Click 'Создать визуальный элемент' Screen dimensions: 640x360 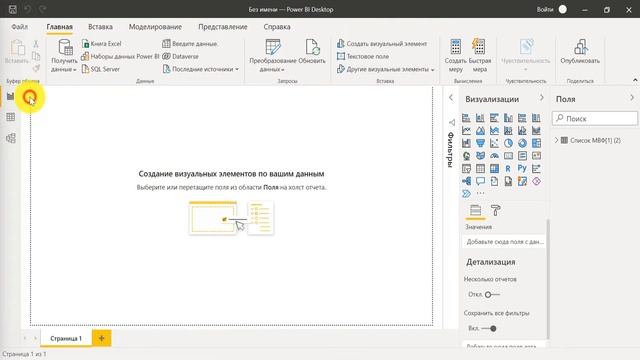(x=382, y=44)
